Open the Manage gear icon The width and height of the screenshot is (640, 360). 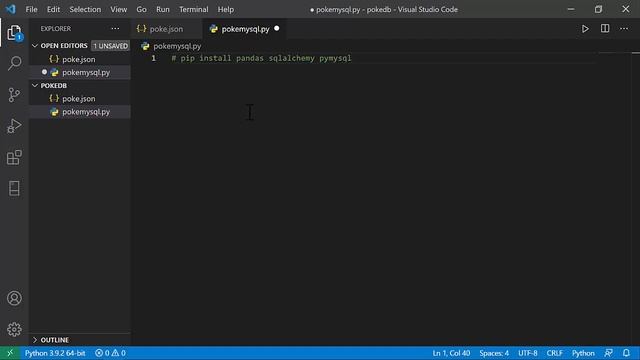[x=14, y=329]
